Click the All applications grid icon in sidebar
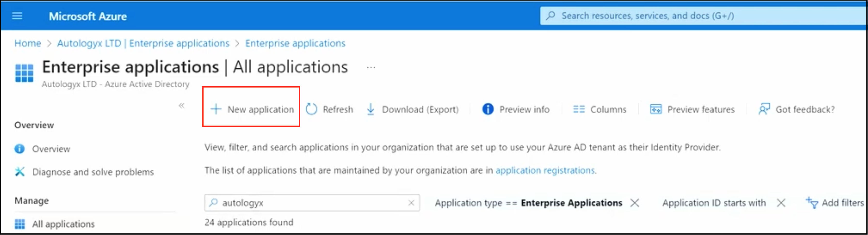Image resolution: width=868 pixels, height=235 pixels. [20, 224]
